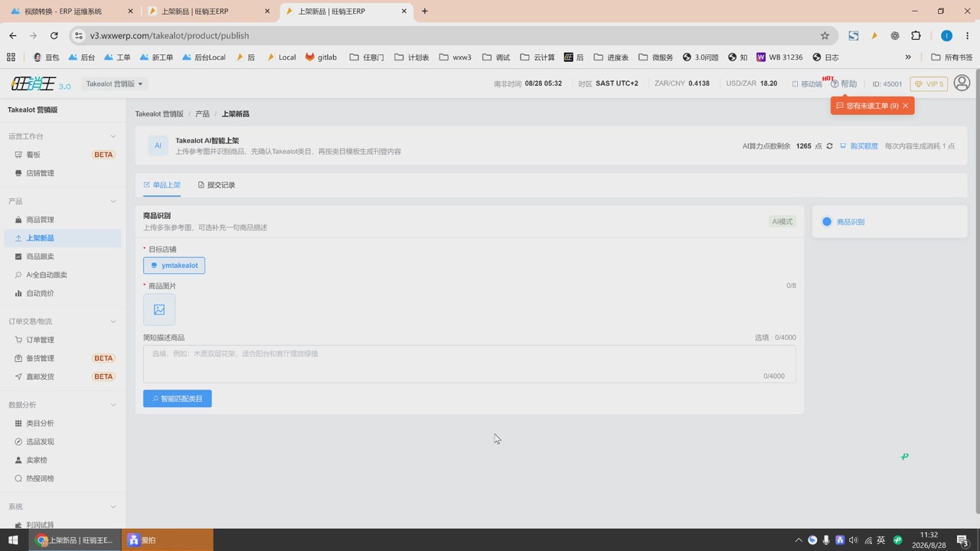Screen dimensions: 980x551
Task: Click the 商品识别 step indicator
Action: 844,222
